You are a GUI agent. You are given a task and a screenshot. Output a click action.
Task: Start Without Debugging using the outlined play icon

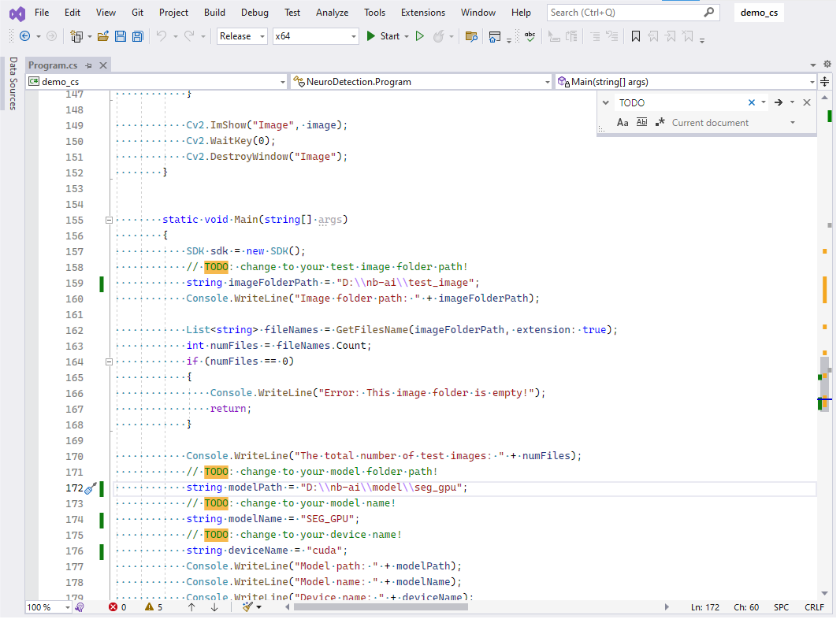(x=420, y=36)
